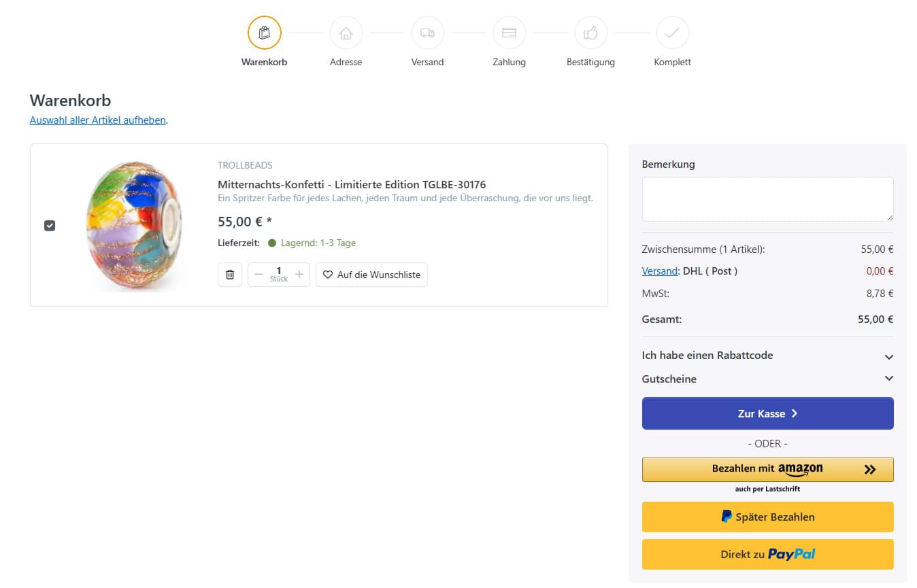Click the Bestätigung thumbs-up step icon
Screen dimensions: 917x588
coord(590,33)
